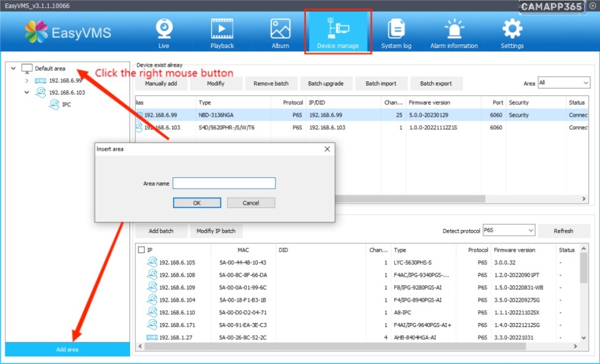
Task: Click the detected device list vertical scrollbar
Action: coord(583,270)
